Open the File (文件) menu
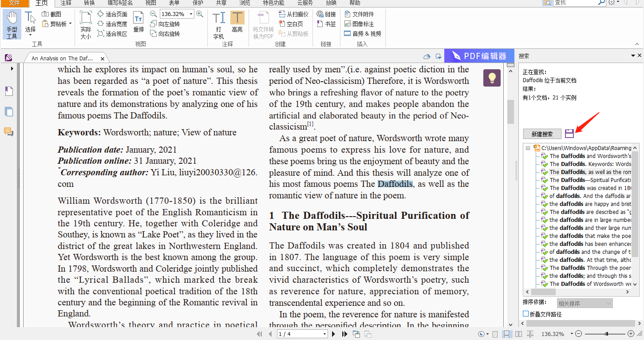This screenshot has height=340, width=644. tap(15, 3)
